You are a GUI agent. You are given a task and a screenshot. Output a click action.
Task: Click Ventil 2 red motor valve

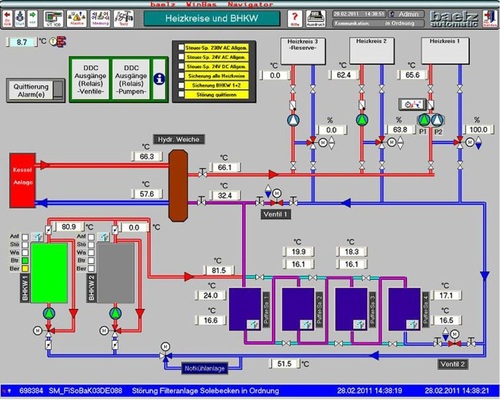pyautogui.click(x=454, y=343)
